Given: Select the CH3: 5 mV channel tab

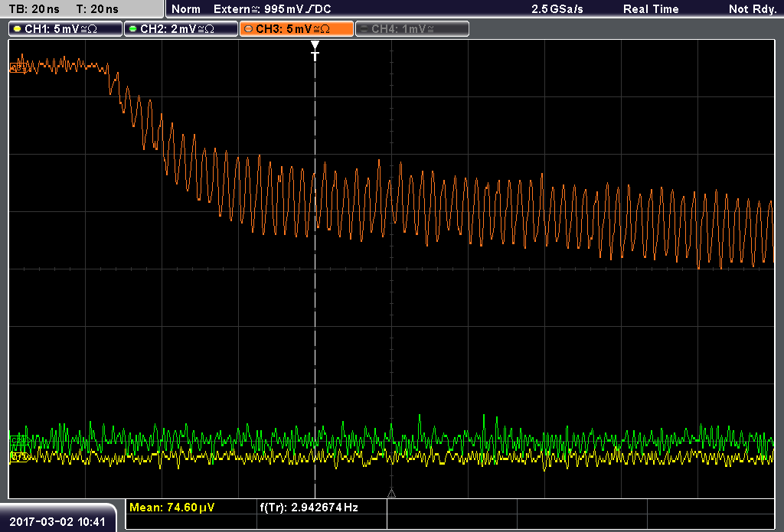Looking at the screenshot, I should tap(296, 29).
